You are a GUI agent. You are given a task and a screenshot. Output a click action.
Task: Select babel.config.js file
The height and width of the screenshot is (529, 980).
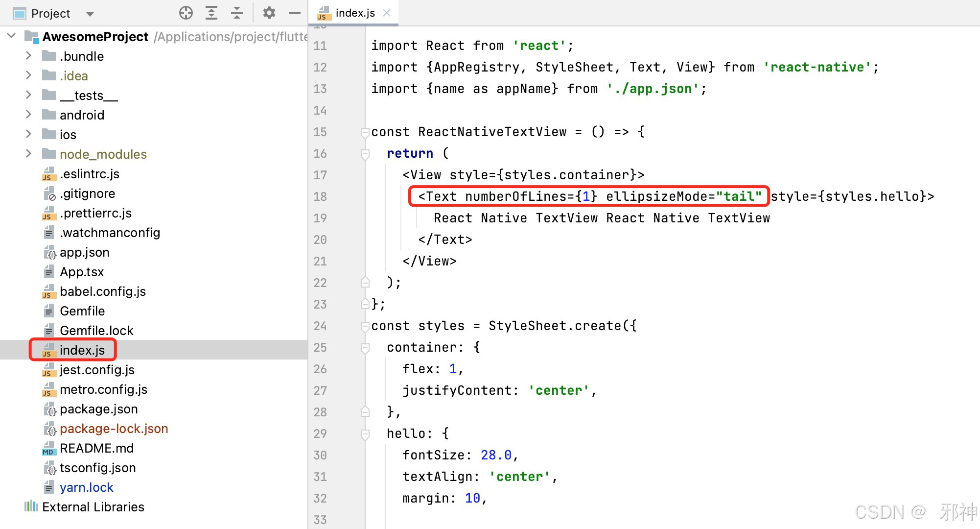point(103,291)
